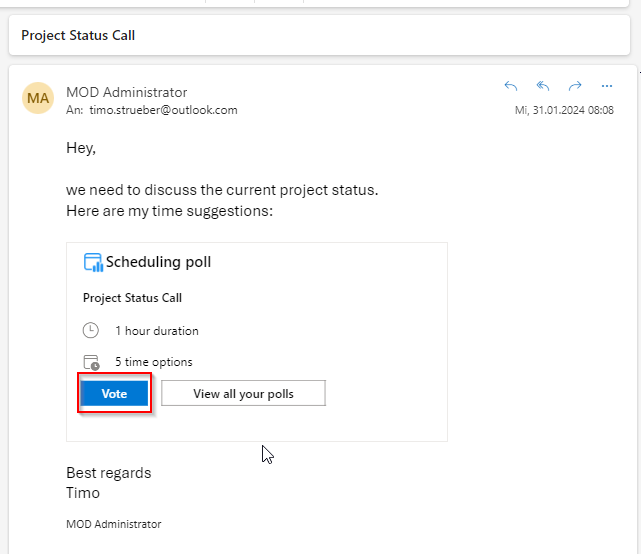Open View all your polls
641x554 pixels.
243,393
